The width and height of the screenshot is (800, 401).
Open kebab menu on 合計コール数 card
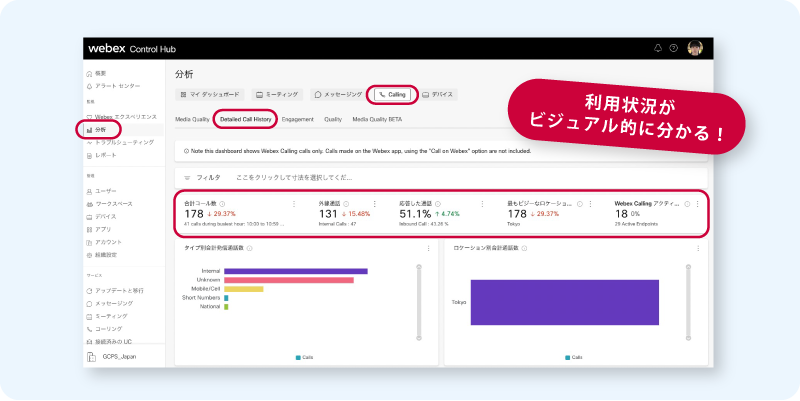point(294,204)
